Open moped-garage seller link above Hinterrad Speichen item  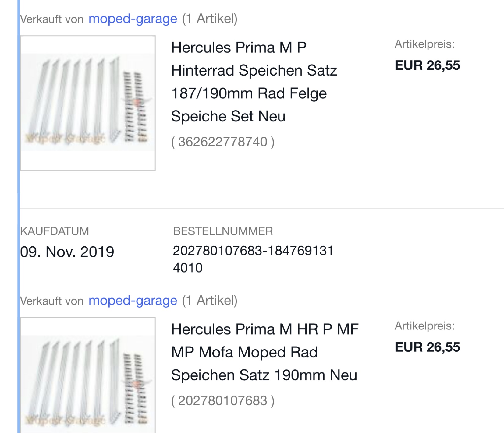pos(133,19)
